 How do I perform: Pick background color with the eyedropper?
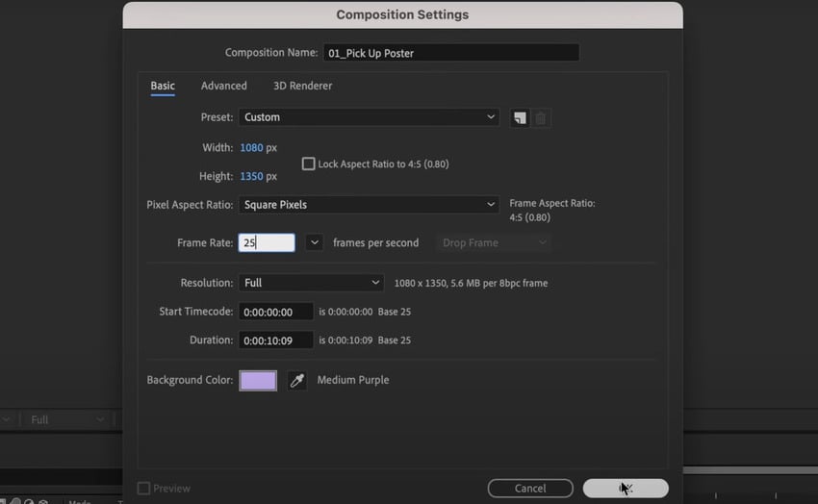click(x=297, y=381)
